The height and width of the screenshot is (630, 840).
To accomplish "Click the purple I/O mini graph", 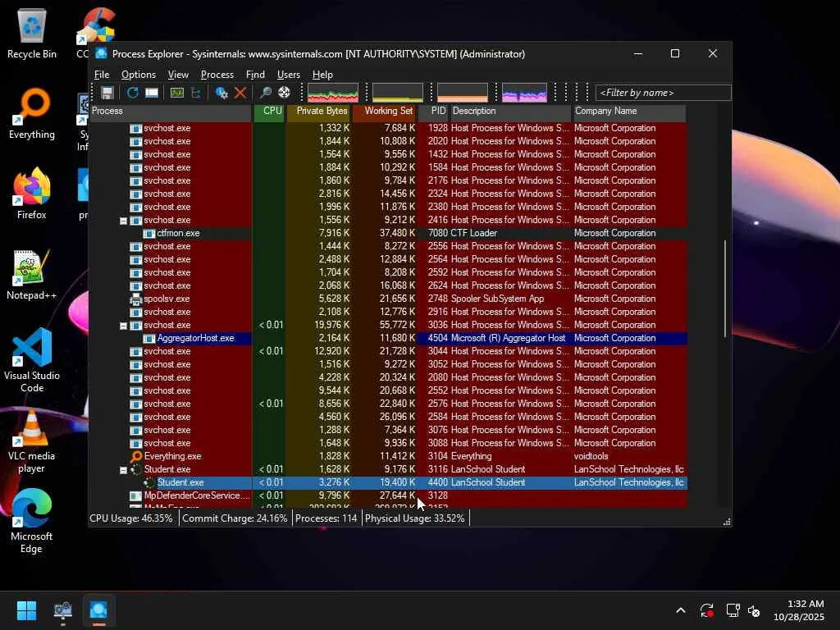I will [x=524, y=93].
